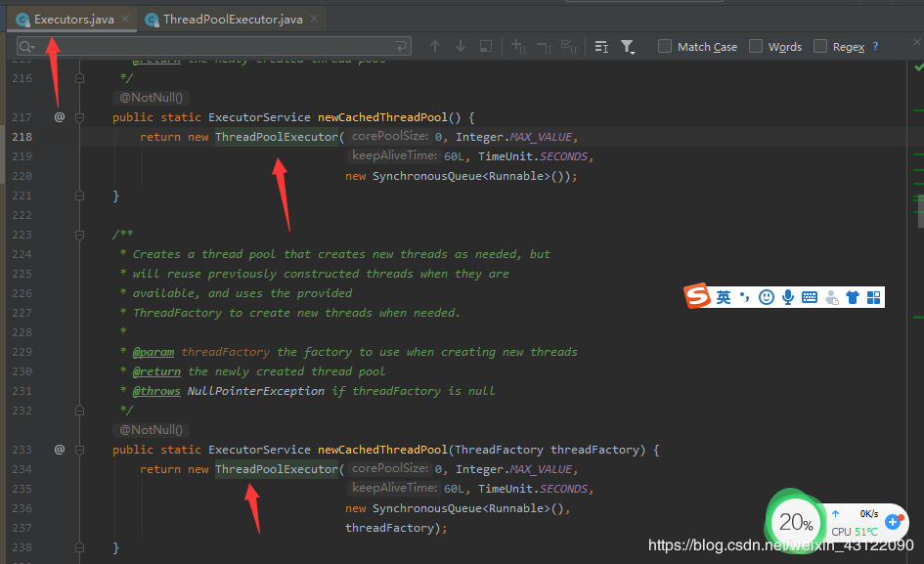Enable the Match Case checkbox

pyautogui.click(x=665, y=46)
